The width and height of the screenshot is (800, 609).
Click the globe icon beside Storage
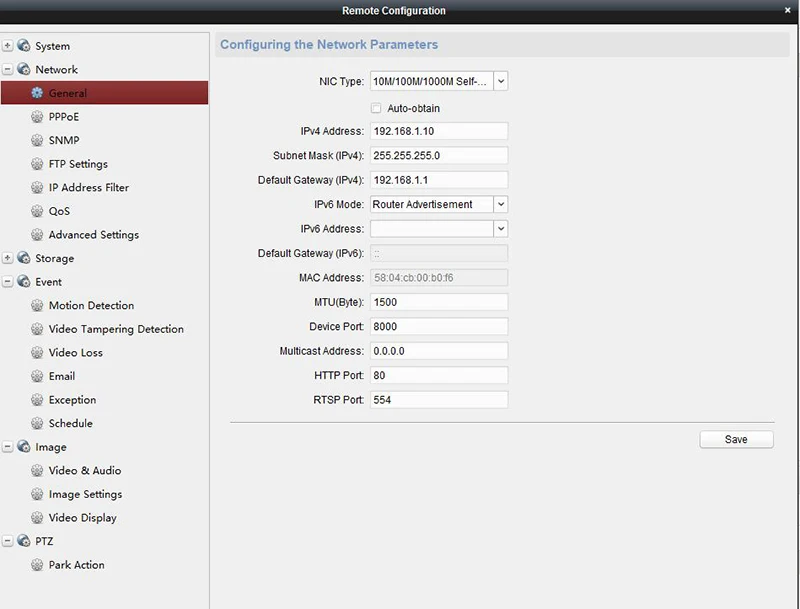(23, 258)
